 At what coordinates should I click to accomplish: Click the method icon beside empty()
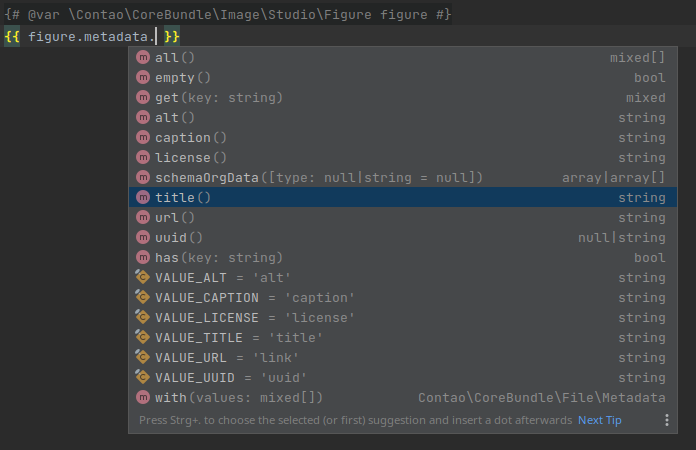coord(143,78)
